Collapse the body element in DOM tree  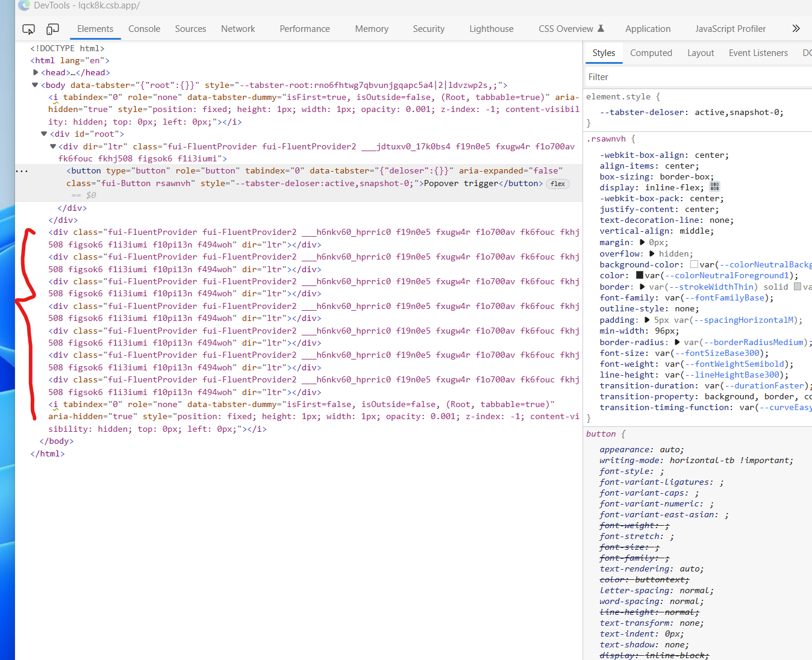[34, 84]
